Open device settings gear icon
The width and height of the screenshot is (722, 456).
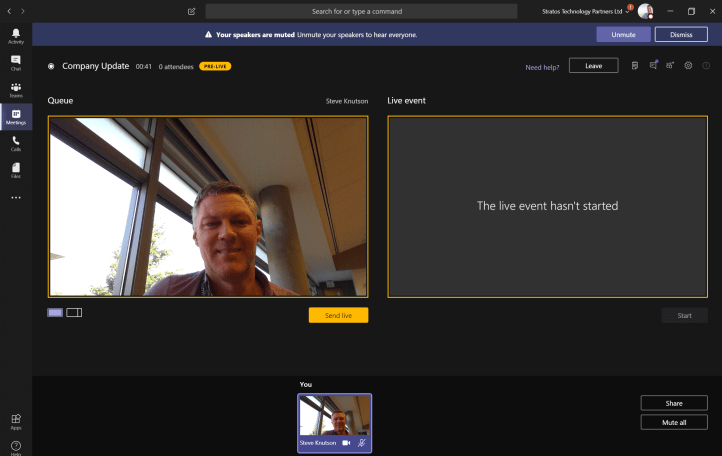(x=688, y=65)
